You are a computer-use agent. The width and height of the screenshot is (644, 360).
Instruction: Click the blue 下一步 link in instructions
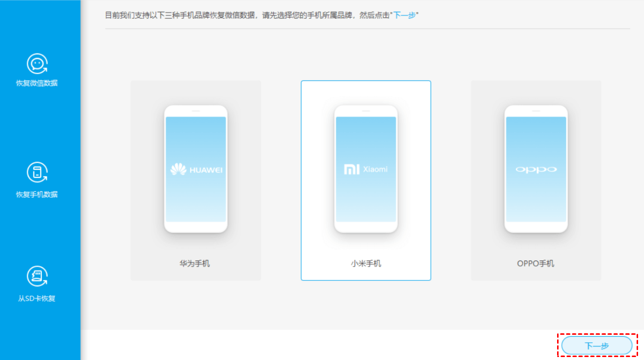pos(405,15)
